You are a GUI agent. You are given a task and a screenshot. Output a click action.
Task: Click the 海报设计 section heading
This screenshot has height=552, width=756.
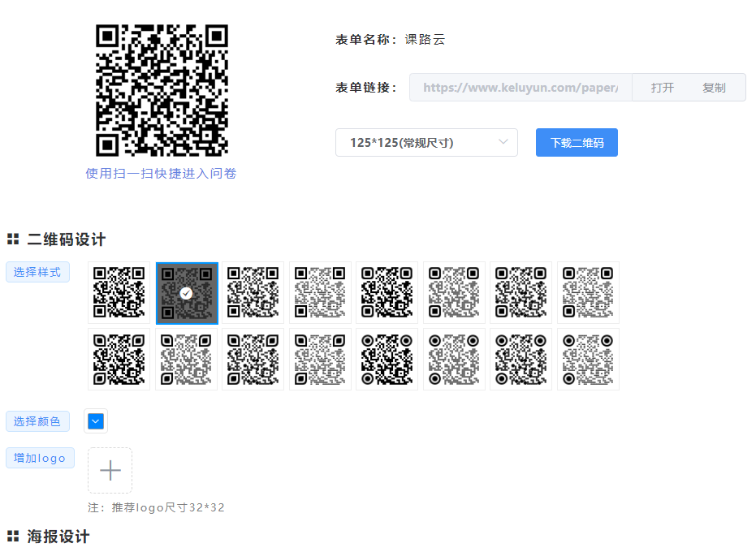[58, 536]
